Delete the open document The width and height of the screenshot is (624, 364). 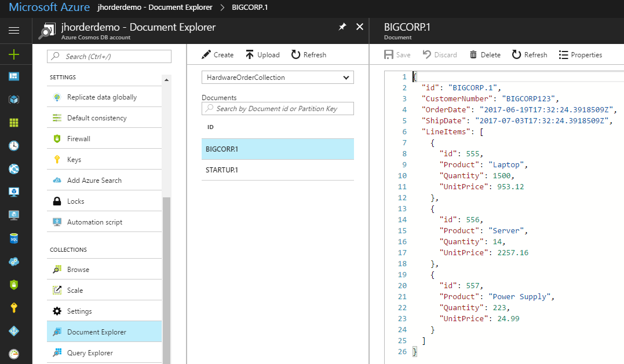[x=485, y=55]
